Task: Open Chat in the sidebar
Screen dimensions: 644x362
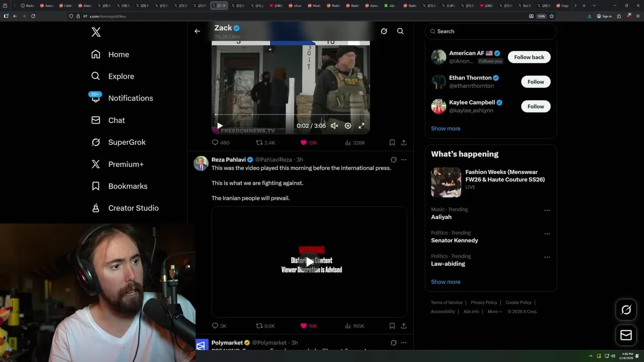Action: pyautogui.click(x=108, y=120)
